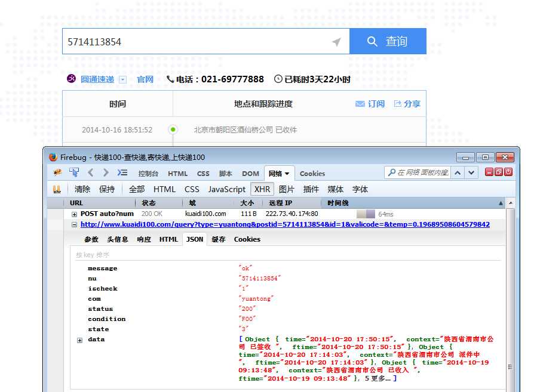Sort by the 时间线 column arrow
537x392 pixels.
(501, 203)
